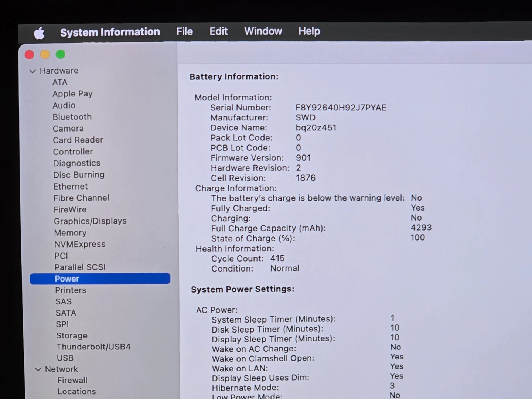Select Fibre Channel in the sidebar
The width and height of the screenshot is (532, 399).
(x=81, y=198)
